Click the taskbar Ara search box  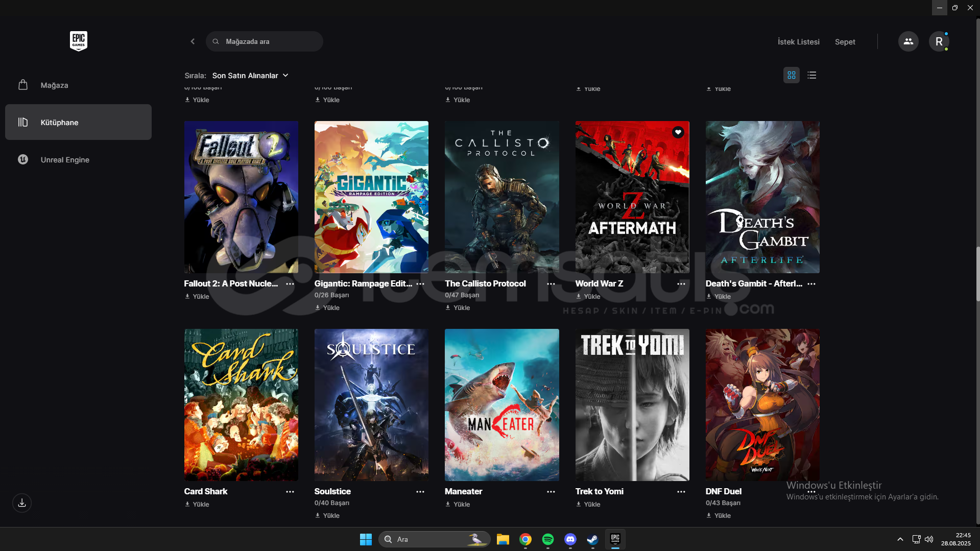(x=434, y=539)
